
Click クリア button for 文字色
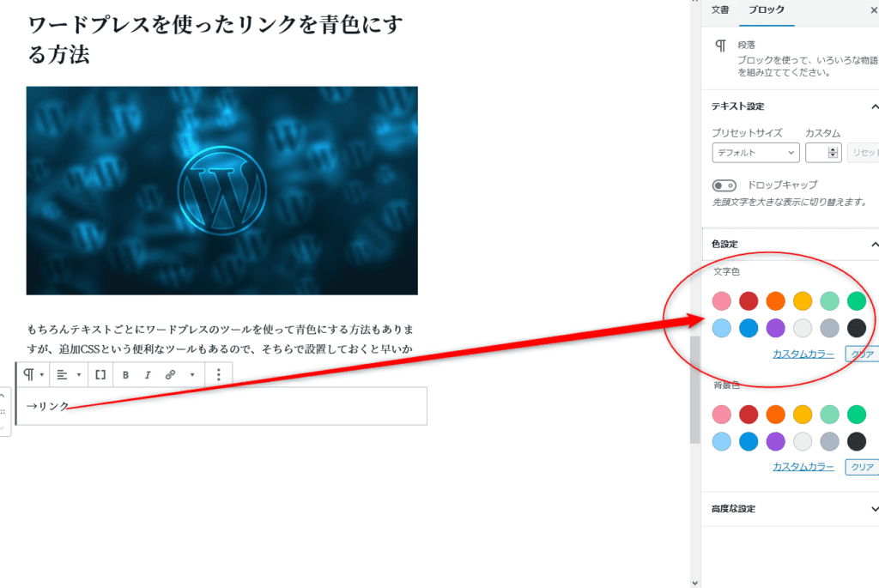click(x=862, y=355)
